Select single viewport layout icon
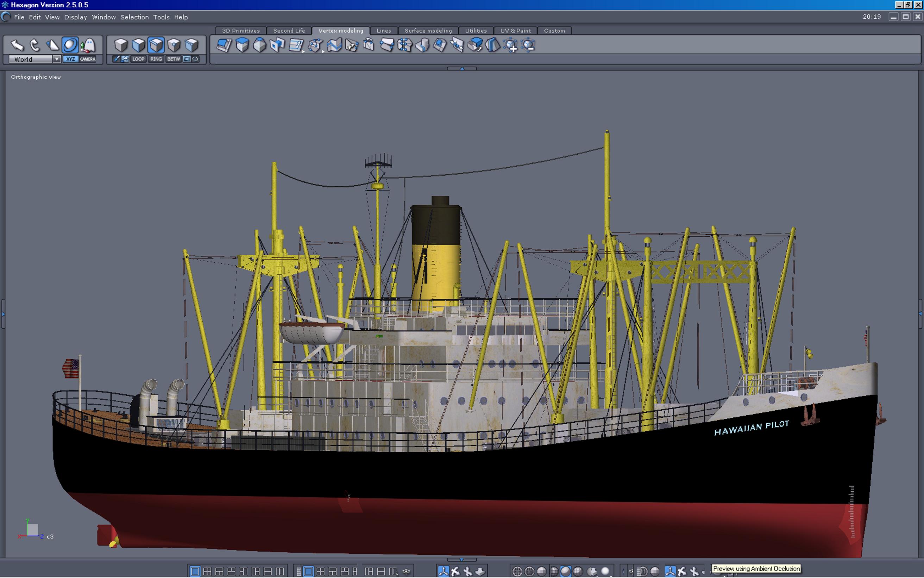This screenshot has height=578, width=924. [x=195, y=572]
